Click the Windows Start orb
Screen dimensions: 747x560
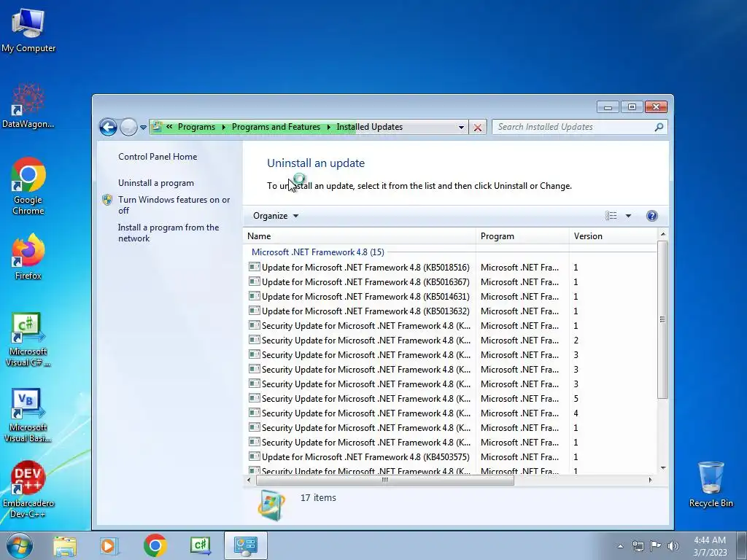(20, 545)
